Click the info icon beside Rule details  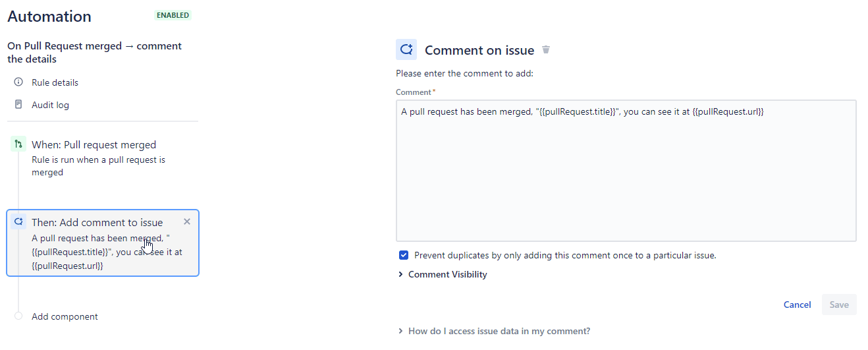(x=18, y=82)
